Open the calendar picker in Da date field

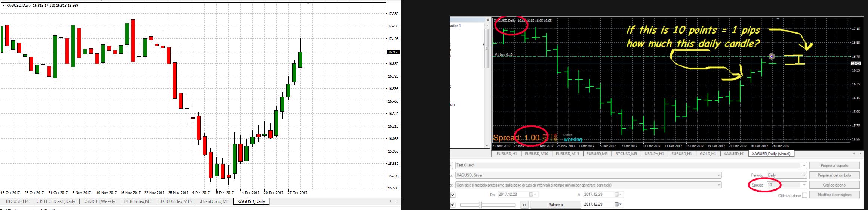[533, 195]
